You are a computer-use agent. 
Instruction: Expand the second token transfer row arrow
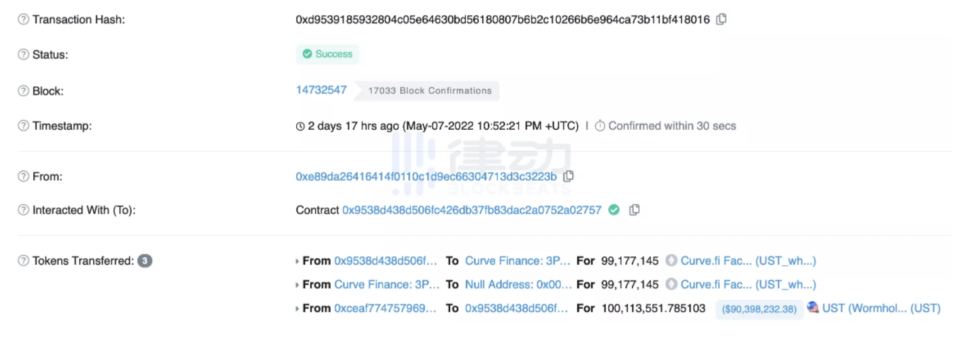pos(297,285)
